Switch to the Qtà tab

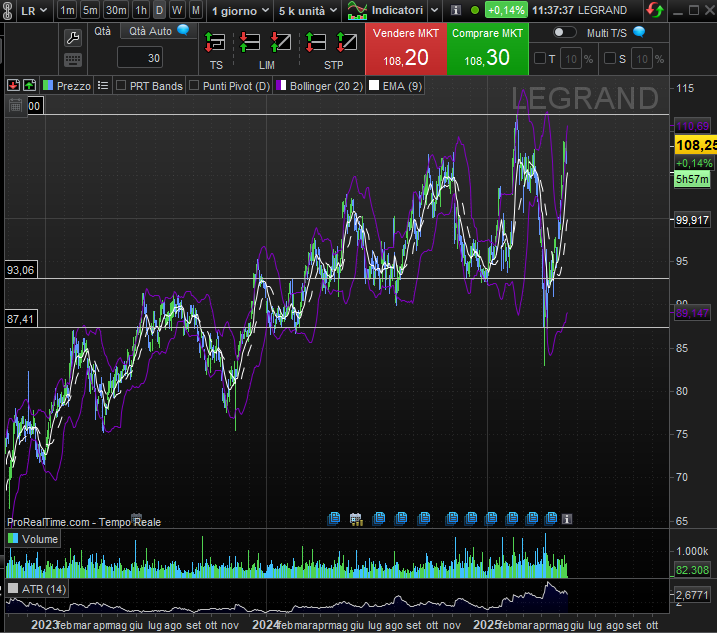point(102,31)
